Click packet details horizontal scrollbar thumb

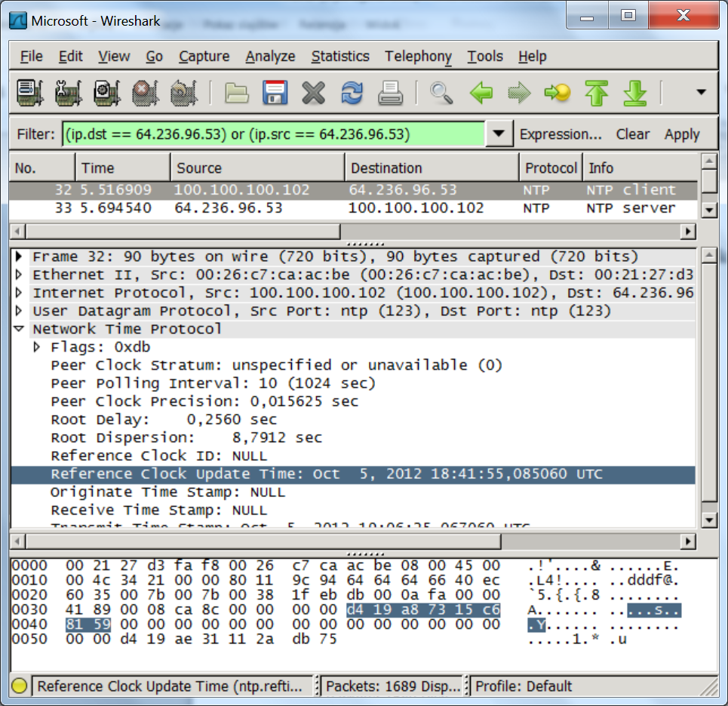[x=263, y=542]
